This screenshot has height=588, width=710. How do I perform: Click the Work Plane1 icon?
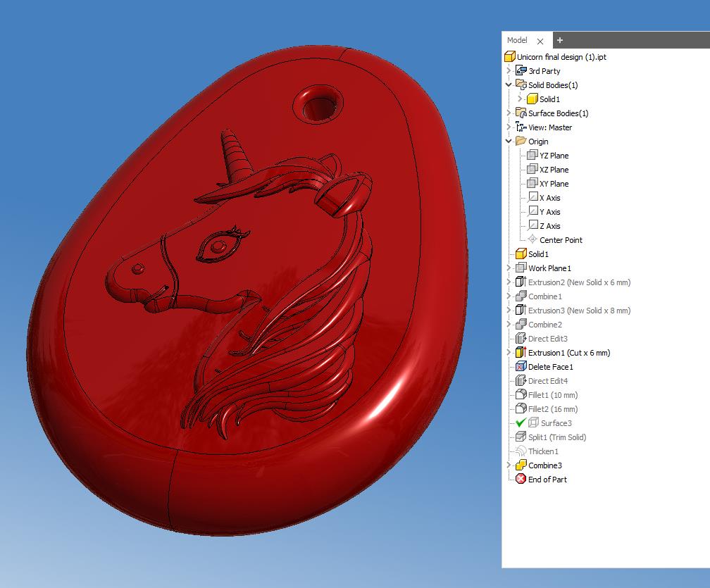[521, 268]
